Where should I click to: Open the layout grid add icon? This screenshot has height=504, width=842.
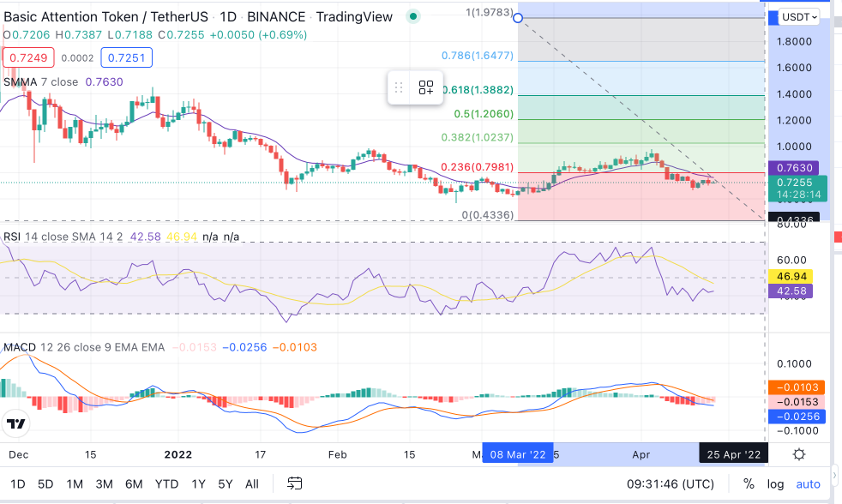click(x=426, y=87)
